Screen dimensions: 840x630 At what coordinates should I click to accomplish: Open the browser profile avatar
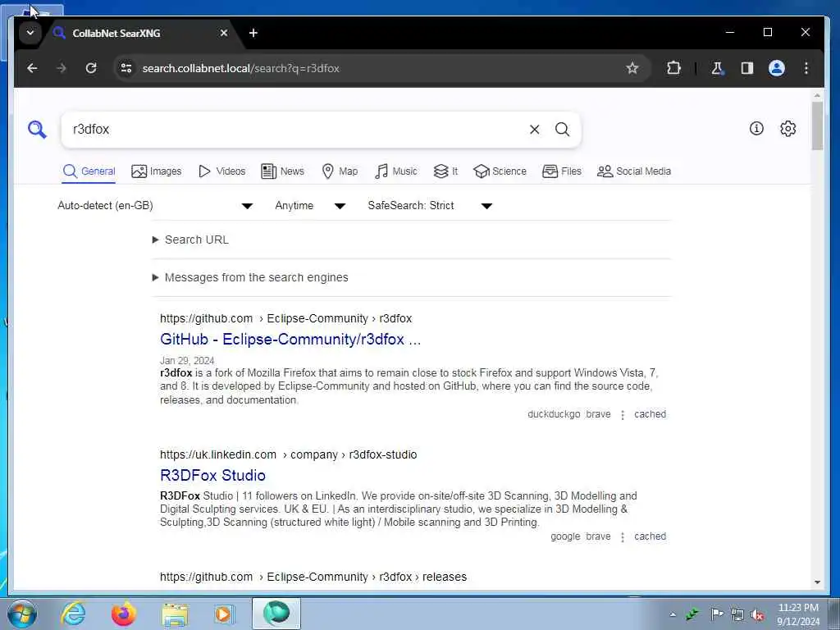pyautogui.click(x=776, y=68)
